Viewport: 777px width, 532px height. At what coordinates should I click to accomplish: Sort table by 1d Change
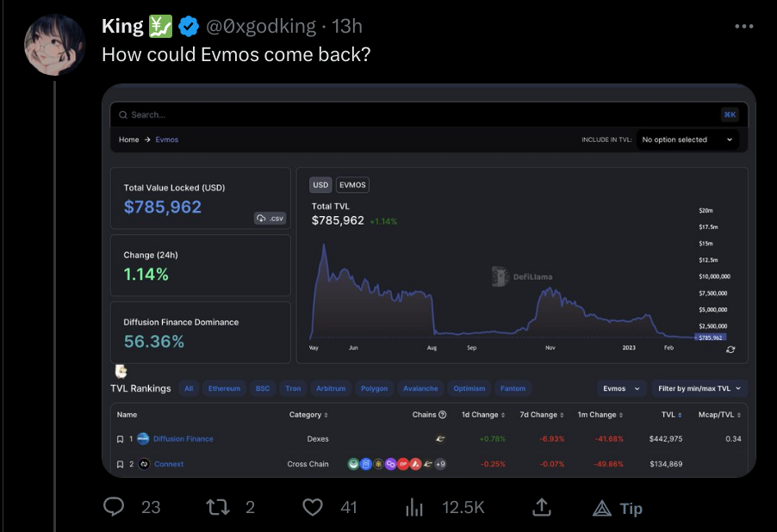click(483, 415)
